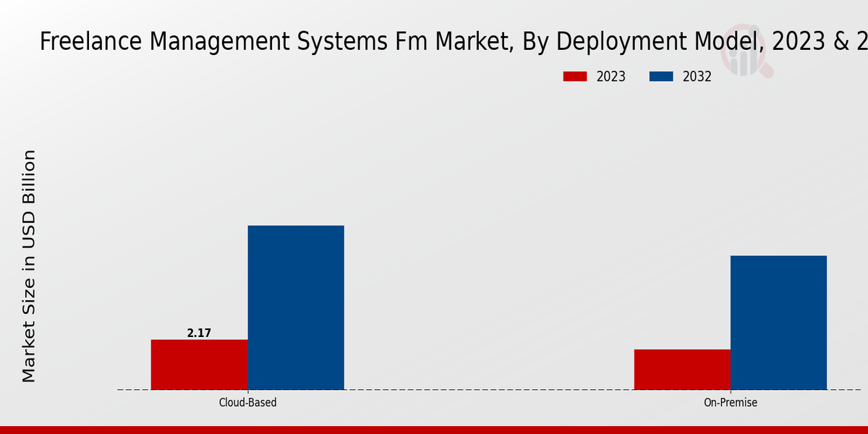The width and height of the screenshot is (868, 434).
Task: Select the blue 2032 Cloud-Based bar
Action: point(296,307)
